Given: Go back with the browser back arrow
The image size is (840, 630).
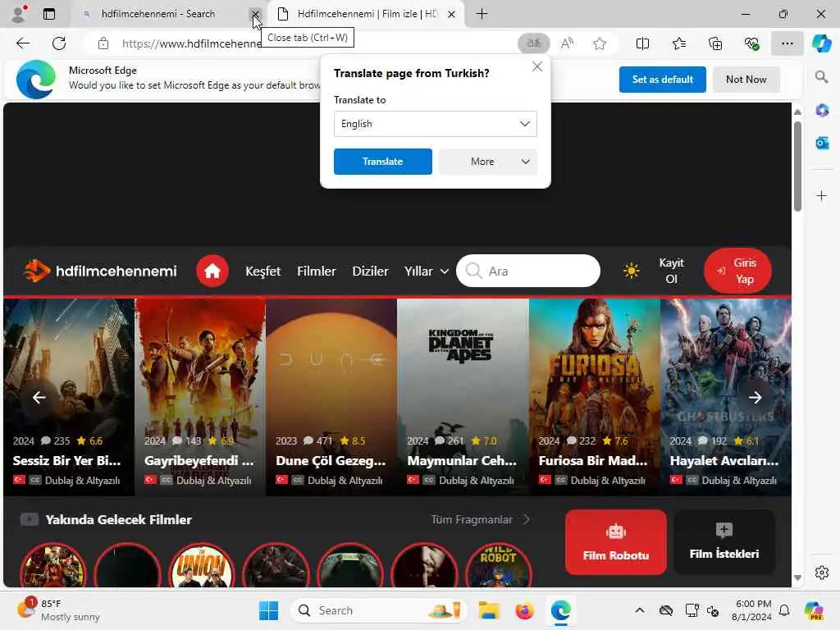Looking at the screenshot, I should point(23,43).
